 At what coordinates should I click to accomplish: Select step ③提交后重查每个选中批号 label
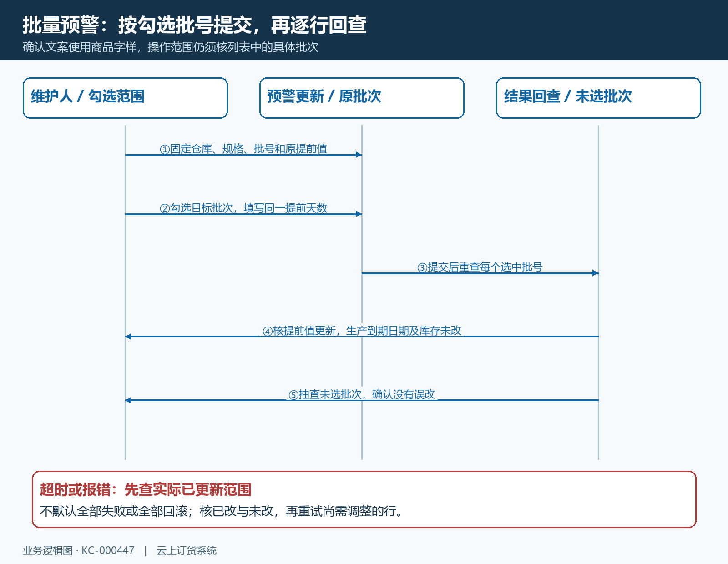pyautogui.click(x=480, y=267)
